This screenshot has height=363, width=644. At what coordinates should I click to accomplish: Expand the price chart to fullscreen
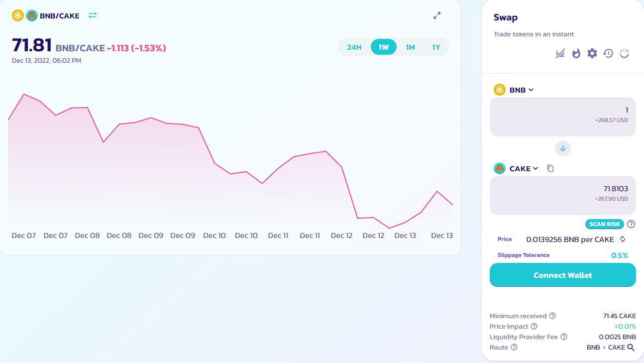pyautogui.click(x=437, y=15)
